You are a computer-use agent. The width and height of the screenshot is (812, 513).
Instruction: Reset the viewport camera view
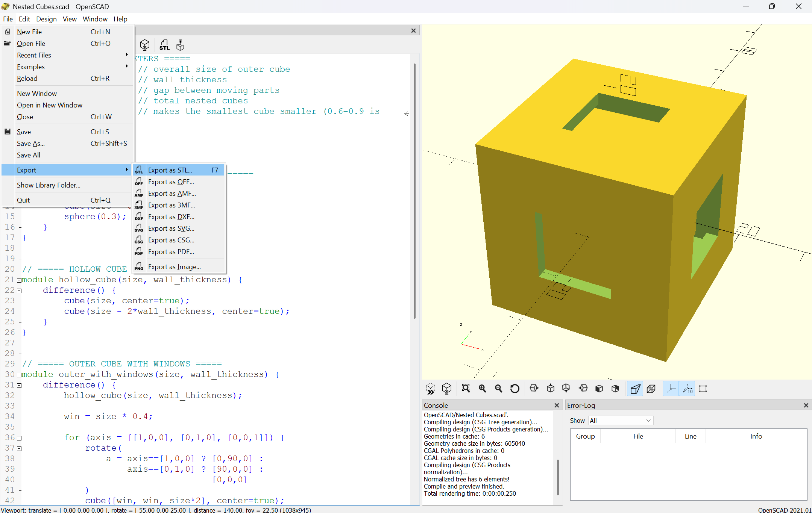pos(515,388)
